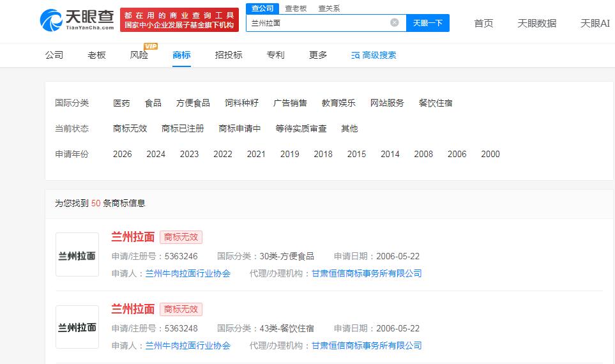Open the 更多 tab menu
Screen dimensions: 615x364
click(x=318, y=55)
